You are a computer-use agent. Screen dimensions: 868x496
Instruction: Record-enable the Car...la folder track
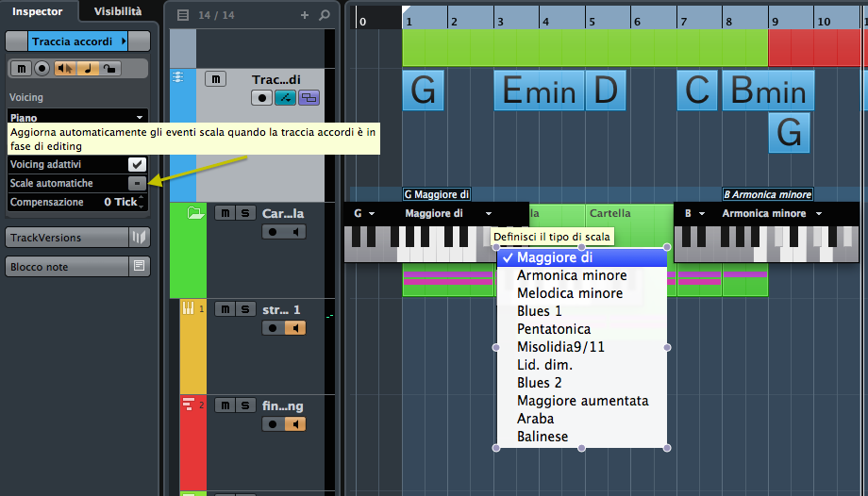pyautogui.click(x=273, y=232)
